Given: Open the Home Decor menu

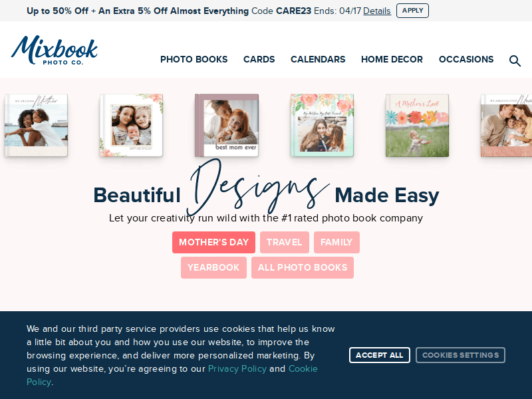Looking at the screenshot, I should point(392,59).
